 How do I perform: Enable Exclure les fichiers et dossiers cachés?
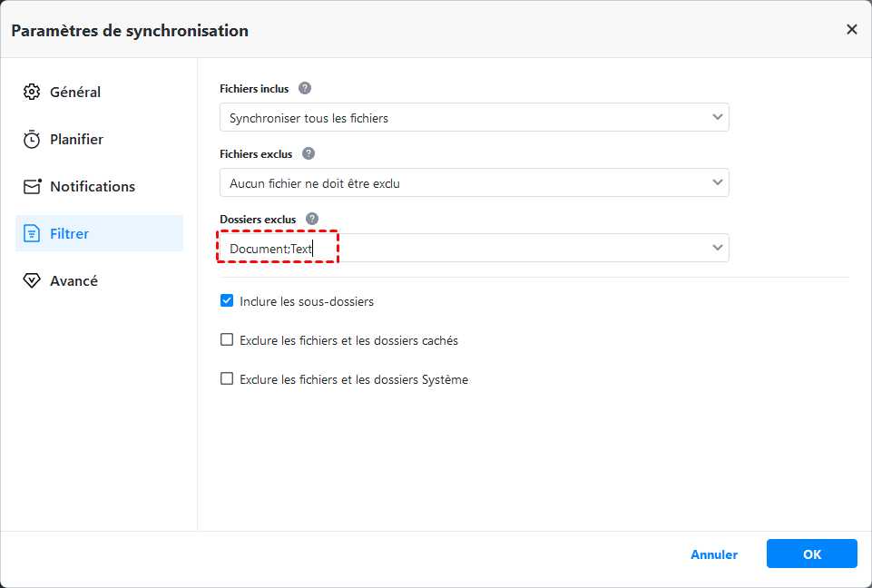coord(227,340)
